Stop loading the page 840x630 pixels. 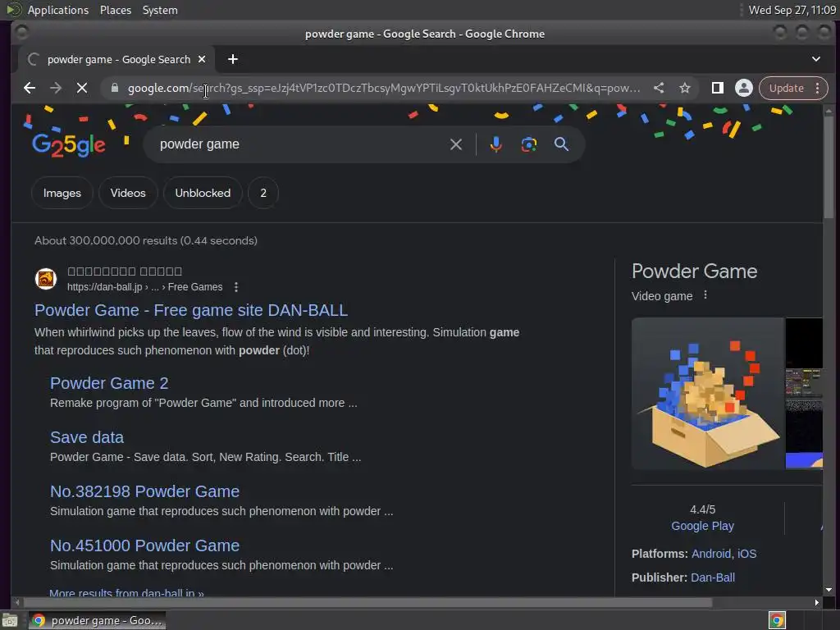[x=82, y=88]
